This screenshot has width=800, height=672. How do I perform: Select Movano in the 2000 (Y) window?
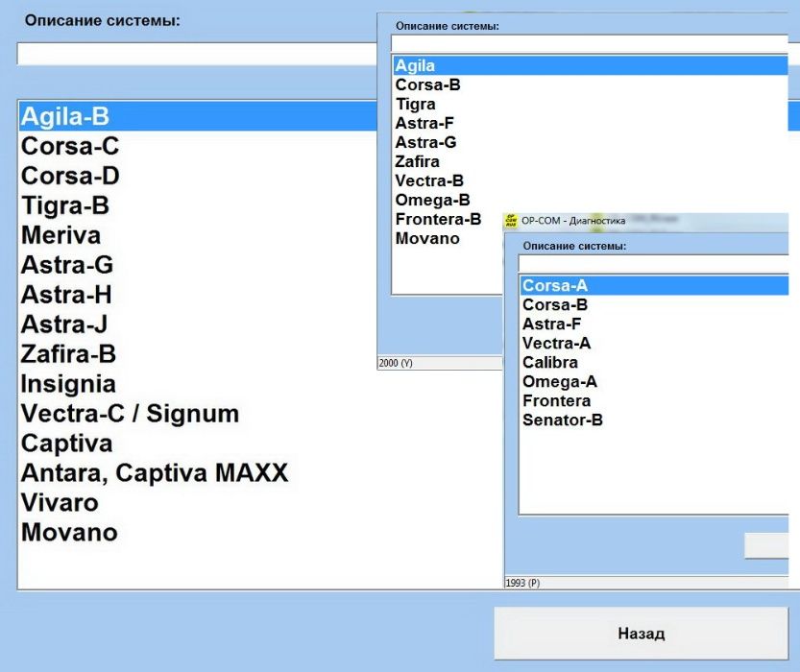(427, 239)
